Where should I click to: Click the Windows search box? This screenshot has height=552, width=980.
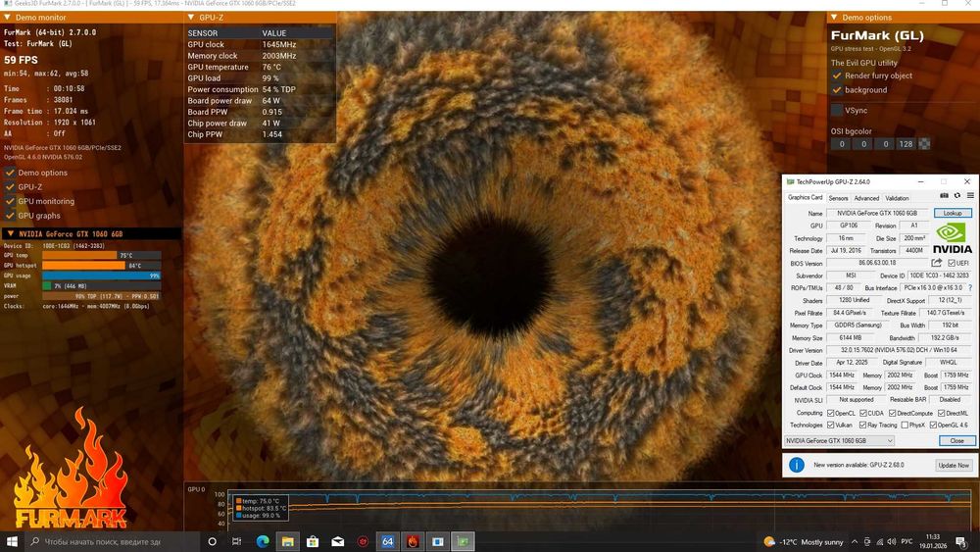(113, 541)
